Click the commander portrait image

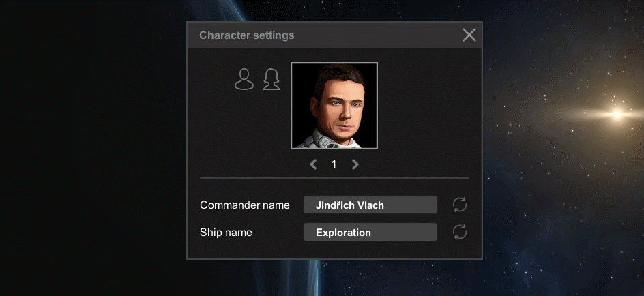[x=334, y=106]
